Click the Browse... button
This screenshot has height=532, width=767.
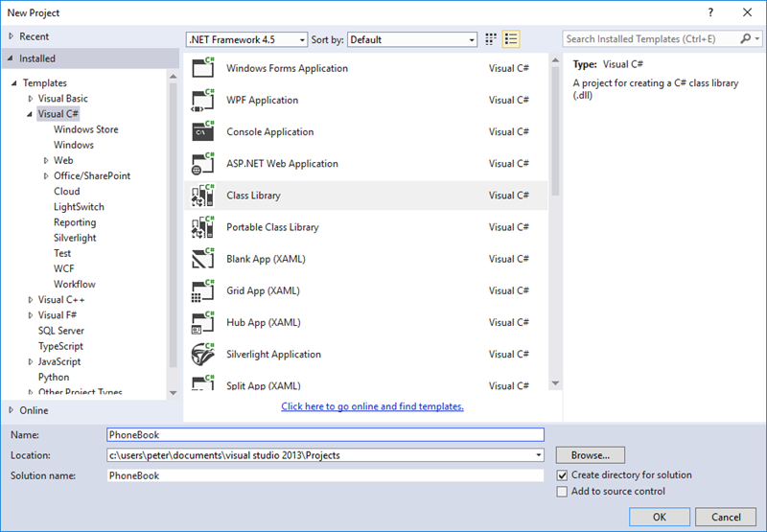[590, 455]
